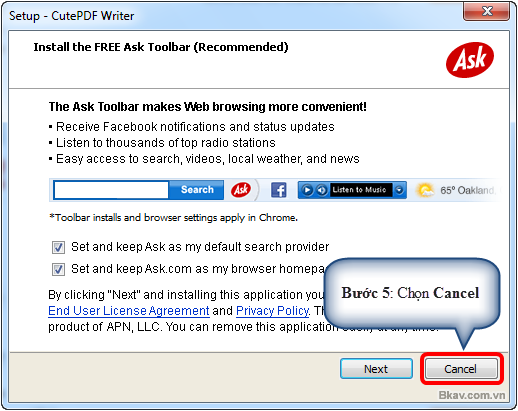The height and width of the screenshot is (411, 518).
Task: Click the blue Search button in toolbar preview
Action: (x=197, y=190)
